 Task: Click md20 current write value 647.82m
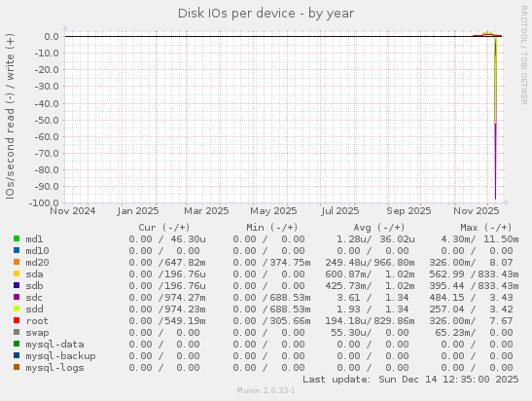185,263
